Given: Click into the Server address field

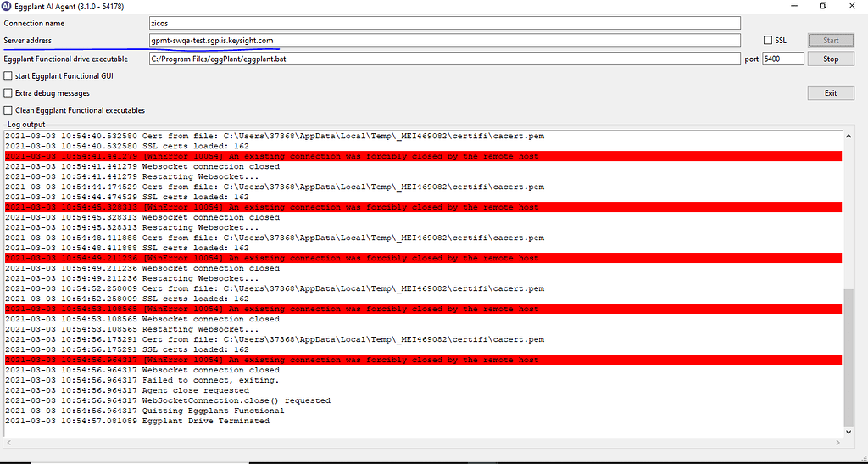Looking at the screenshot, I should tap(443, 41).
